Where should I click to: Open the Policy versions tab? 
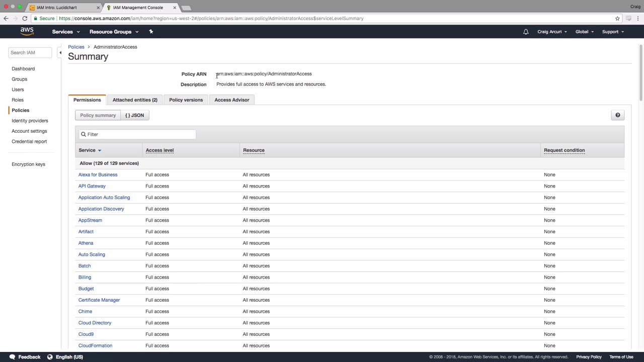(x=186, y=100)
